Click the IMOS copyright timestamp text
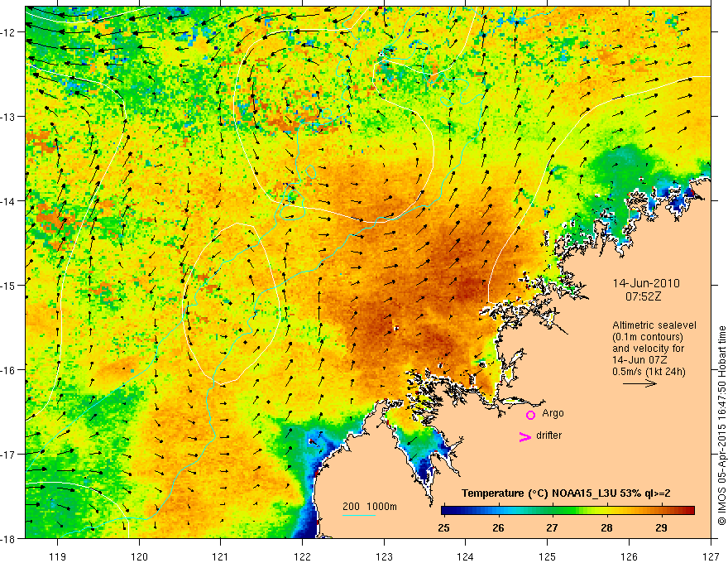Screen dimensions: 728x563 pos(721,426)
